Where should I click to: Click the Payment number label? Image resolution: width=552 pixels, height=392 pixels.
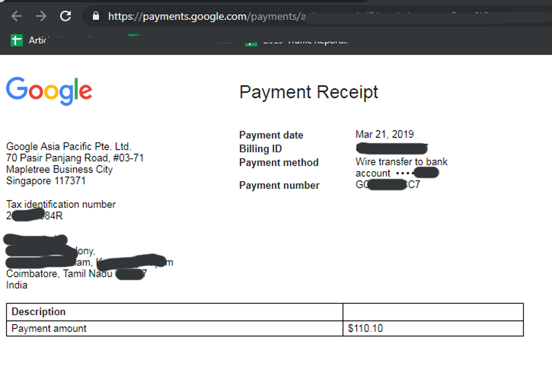click(279, 185)
